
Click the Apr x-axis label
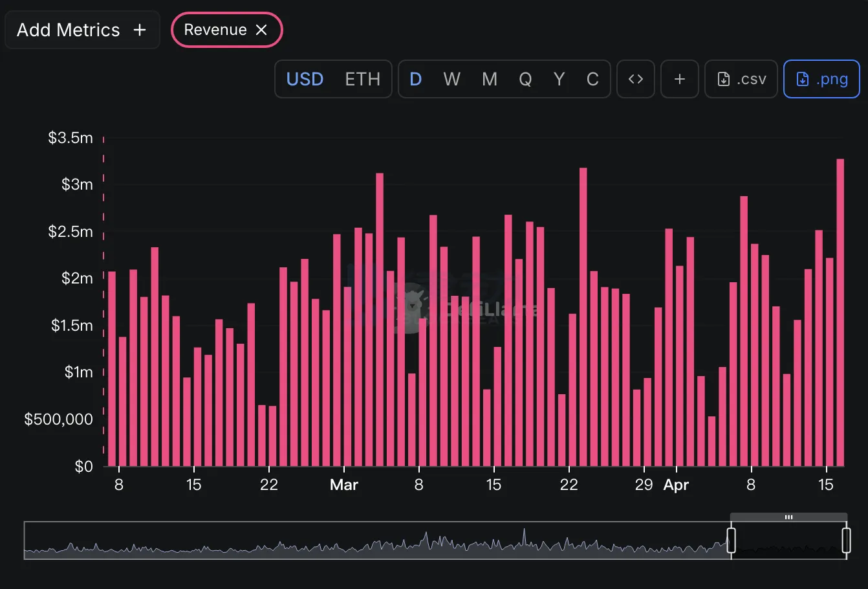[x=676, y=485]
